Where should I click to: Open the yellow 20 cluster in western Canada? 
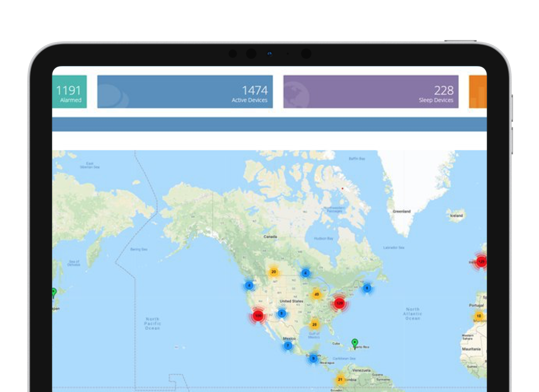274,272
